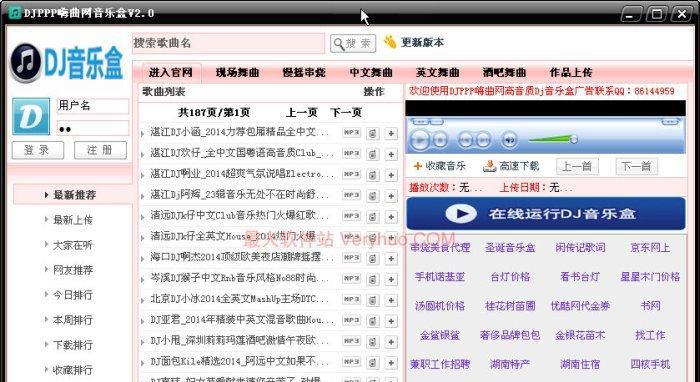Image resolution: width=700 pixels, height=382 pixels.
Task: Mute the media player speaker icon
Action: click(x=509, y=140)
